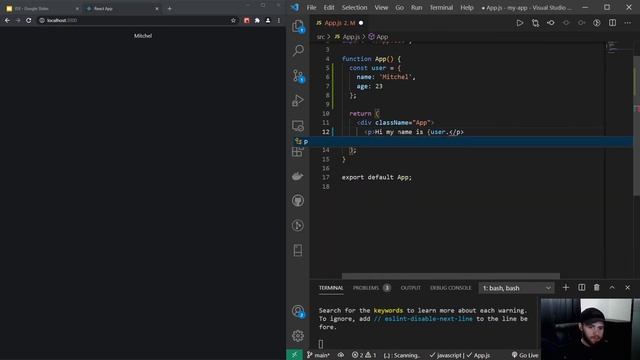640x360 pixels.
Task: Close the terminal panel
Action: point(627,288)
